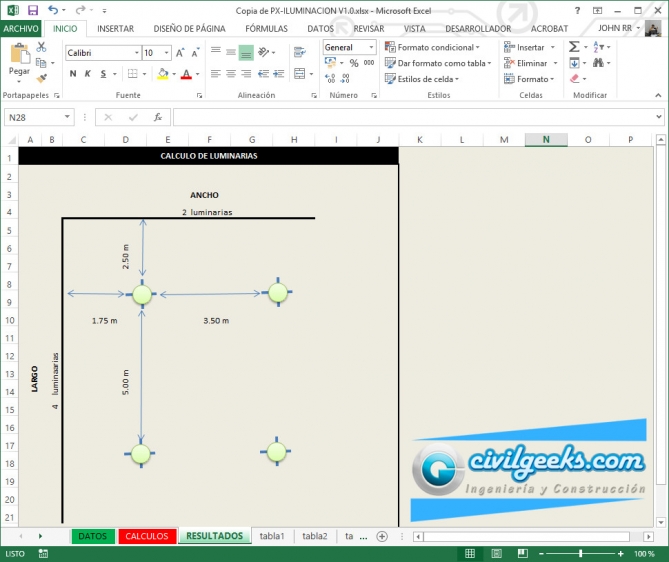
Task: Click the AutoSum sigma icon
Action: [574, 47]
